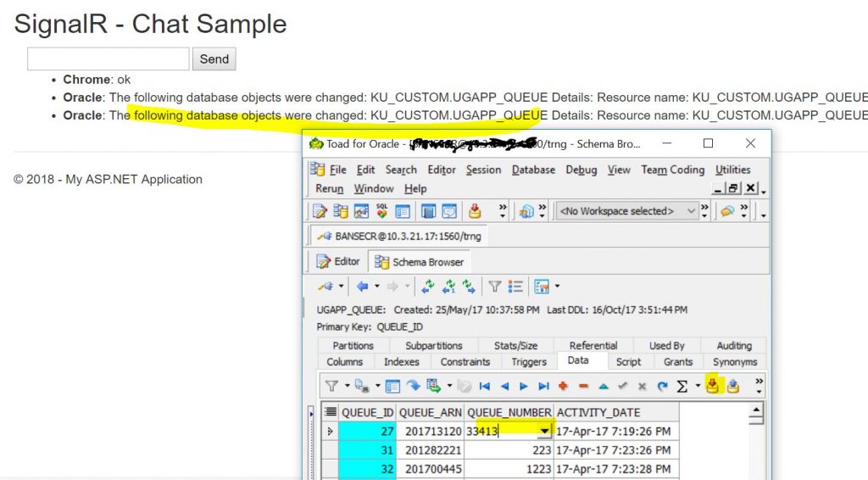Screen dimensions: 868x480
Task: Go to first record in data grid
Action: [x=484, y=387]
